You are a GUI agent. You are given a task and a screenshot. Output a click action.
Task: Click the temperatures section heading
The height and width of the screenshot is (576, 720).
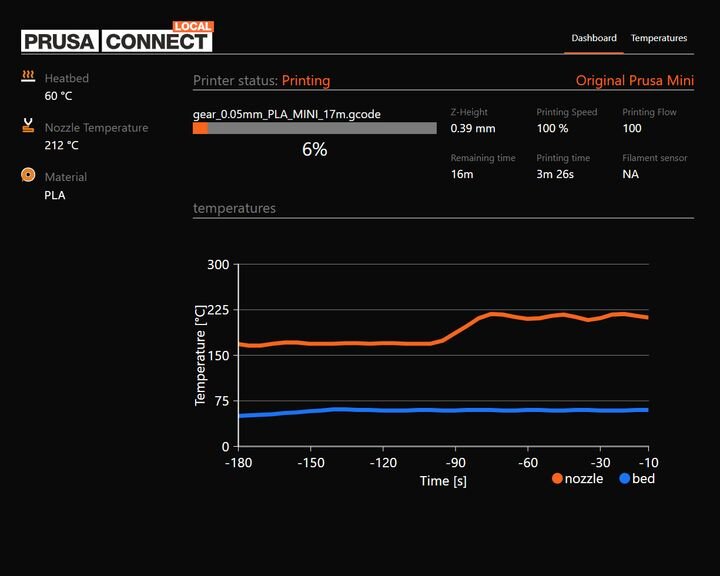point(234,208)
